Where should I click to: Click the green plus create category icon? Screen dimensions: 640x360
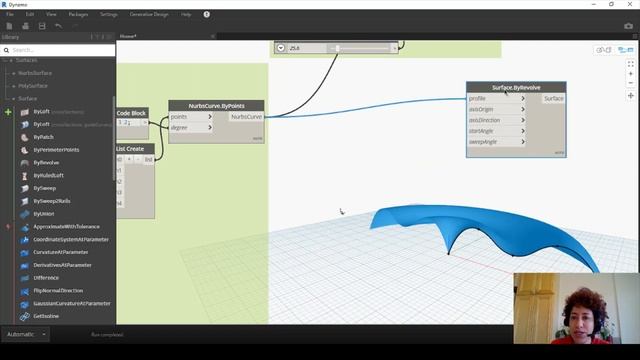(8, 112)
